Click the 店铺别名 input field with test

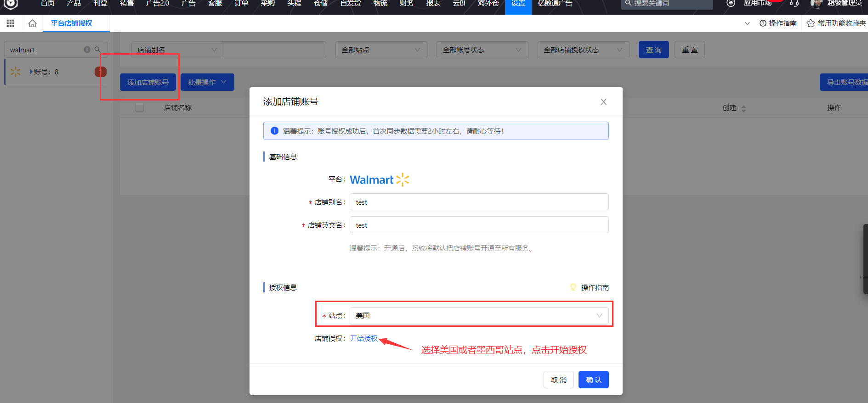tap(479, 202)
